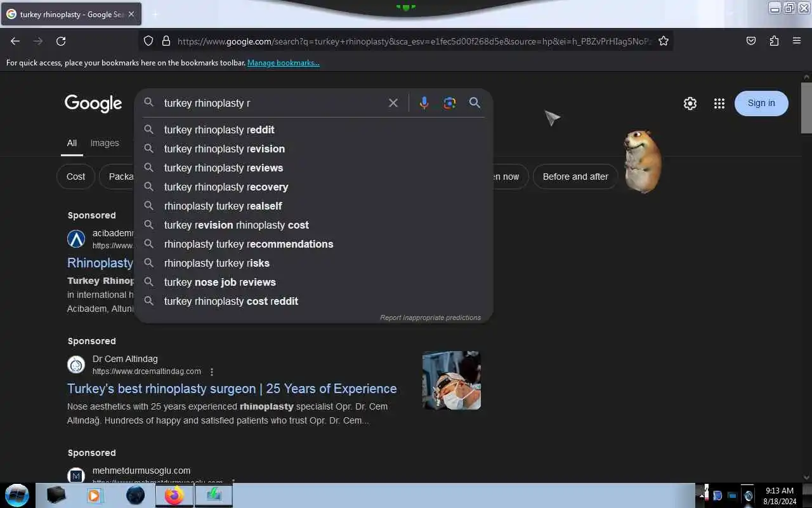
Task: Open the Windows Start button
Action: [x=16, y=495]
